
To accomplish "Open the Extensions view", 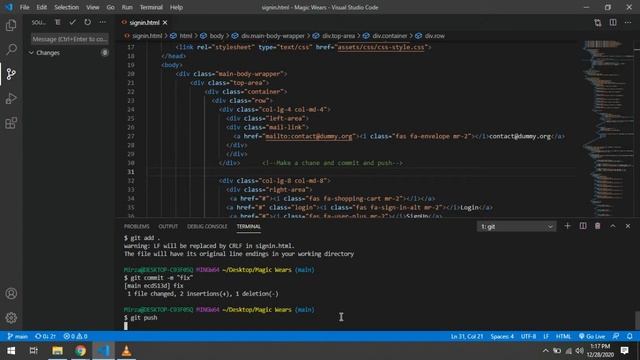I will (11, 123).
